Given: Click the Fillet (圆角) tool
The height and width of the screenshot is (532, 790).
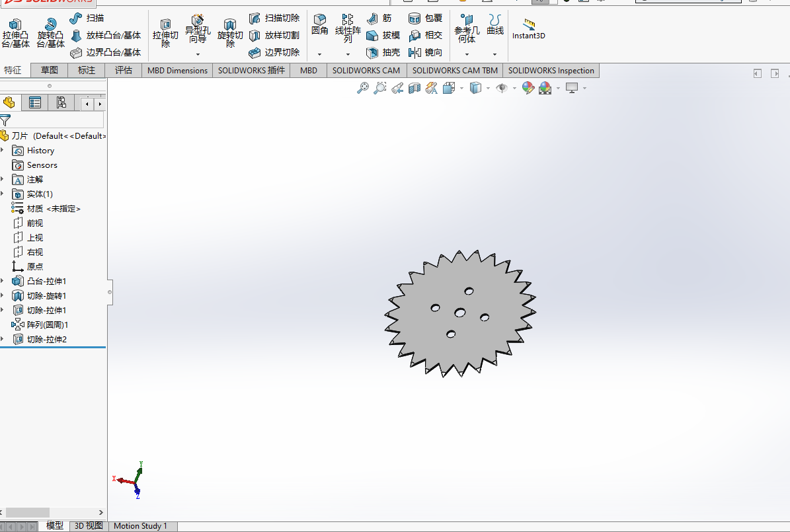Looking at the screenshot, I should 319,24.
